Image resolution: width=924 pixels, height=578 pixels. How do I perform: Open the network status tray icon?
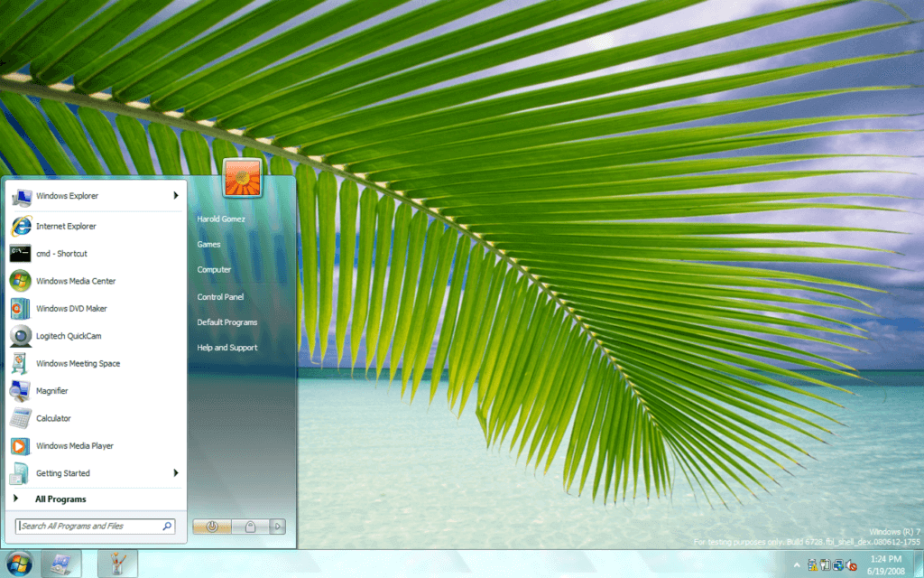pyautogui.click(x=838, y=565)
